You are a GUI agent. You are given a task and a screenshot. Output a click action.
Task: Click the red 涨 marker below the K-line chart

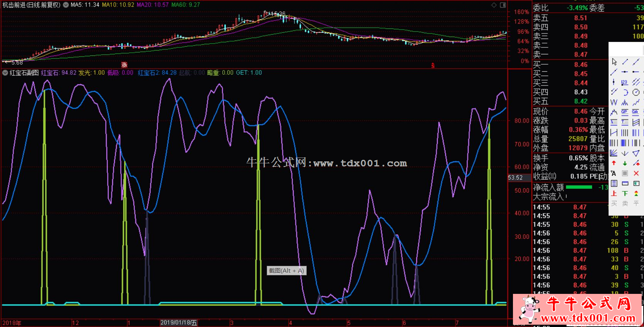point(124,65)
